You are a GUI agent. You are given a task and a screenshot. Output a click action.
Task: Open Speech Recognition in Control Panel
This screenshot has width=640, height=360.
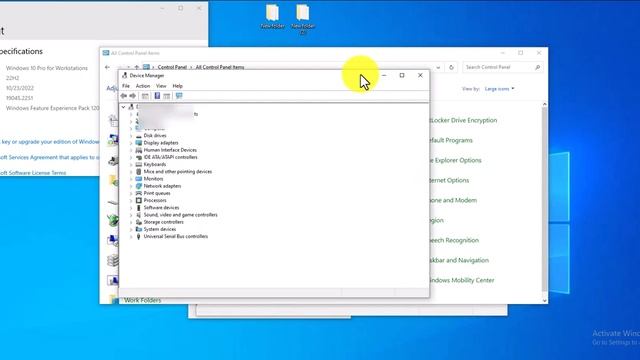click(454, 240)
